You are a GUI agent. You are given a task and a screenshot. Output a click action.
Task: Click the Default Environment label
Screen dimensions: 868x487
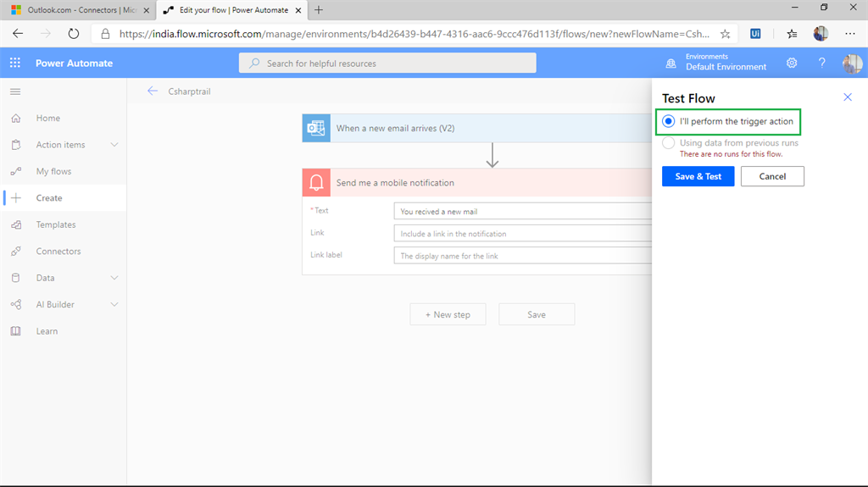click(726, 67)
